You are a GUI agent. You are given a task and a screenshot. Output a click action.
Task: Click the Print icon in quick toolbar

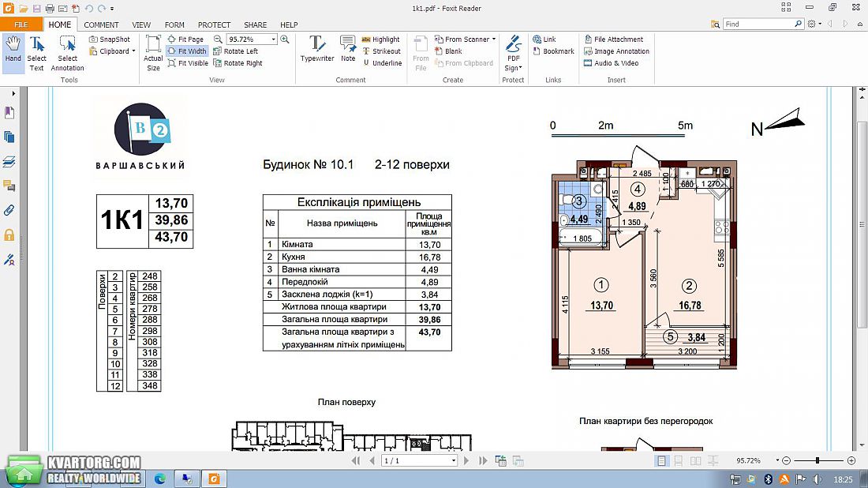pos(50,9)
